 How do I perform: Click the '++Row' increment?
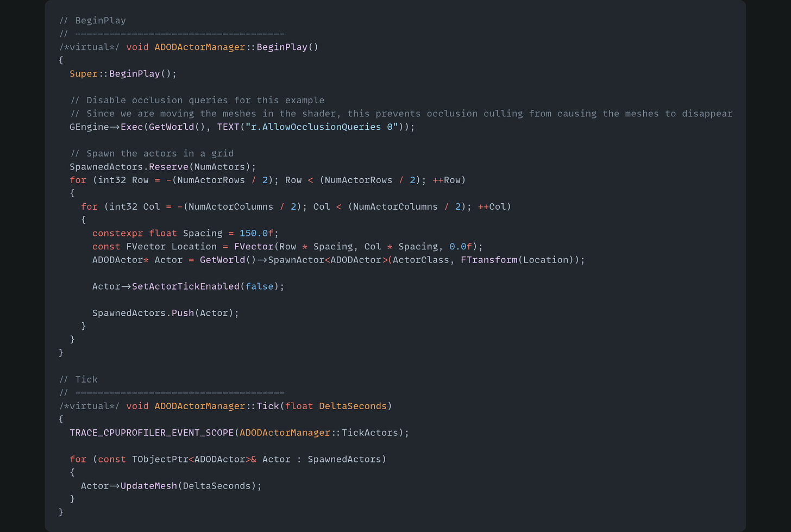pos(446,180)
